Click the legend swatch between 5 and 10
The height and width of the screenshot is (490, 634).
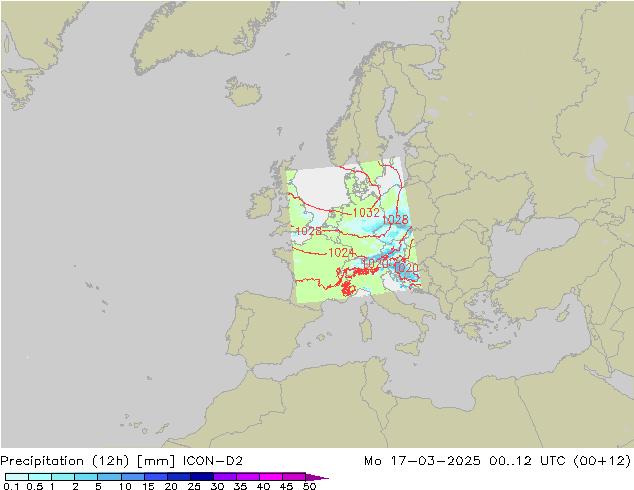pyautogui.click(x=109, y=477)
